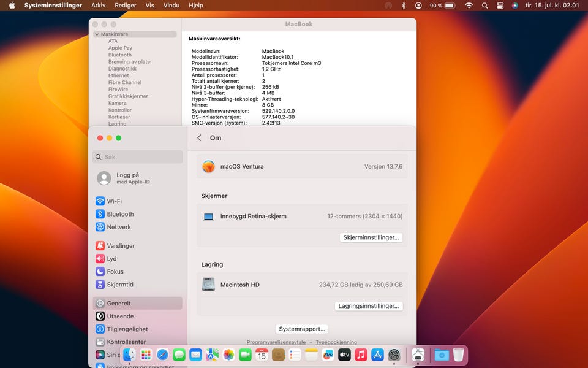Open the Rediger menu
This screenshot has height=368, width=588.
click(126, 5)
